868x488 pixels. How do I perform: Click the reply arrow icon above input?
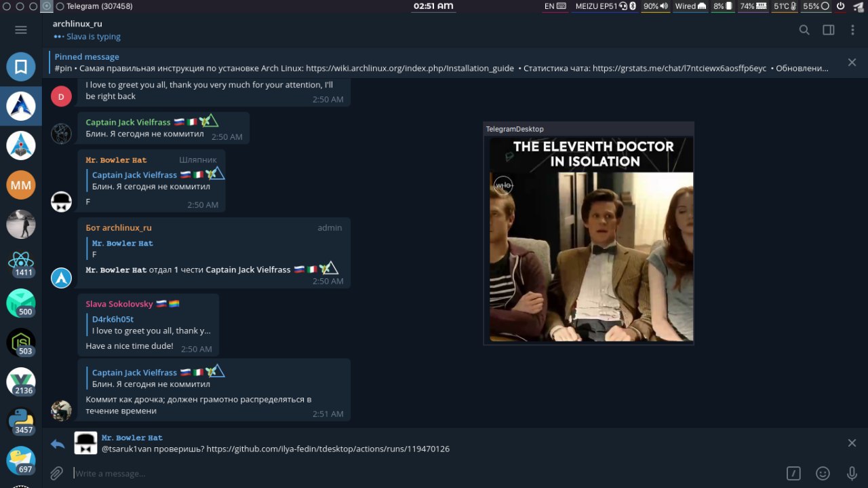(x=58, y=444)
